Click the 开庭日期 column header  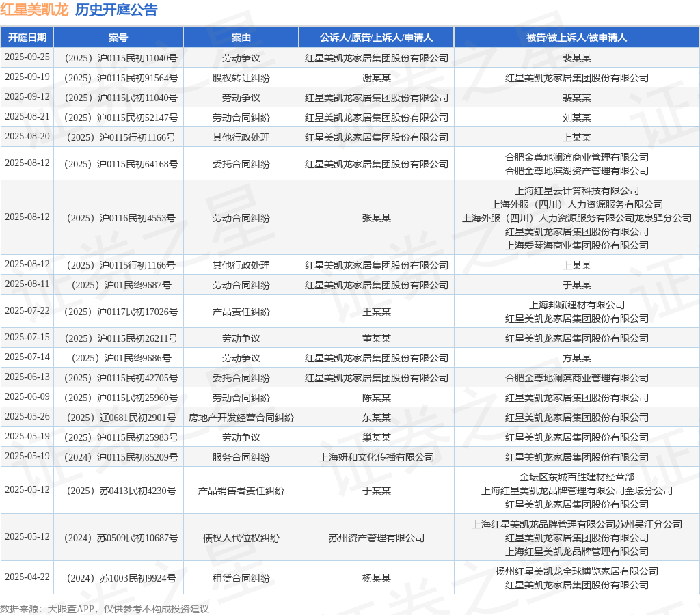[27, 38]
